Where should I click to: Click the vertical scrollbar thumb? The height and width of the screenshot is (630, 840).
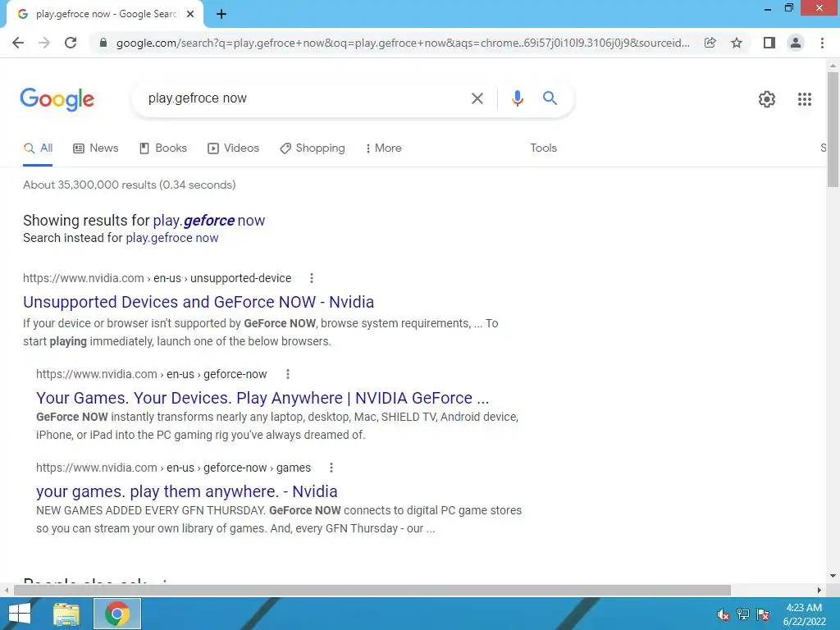[833, 129]
